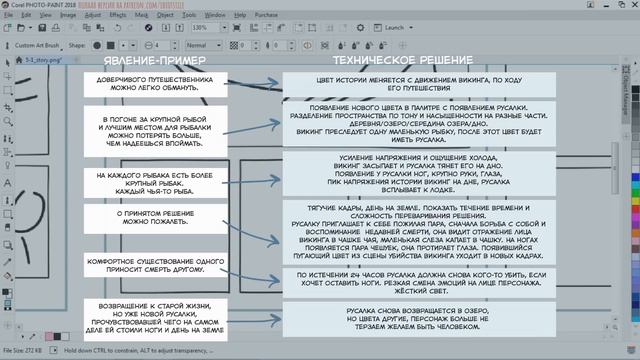Select the Eyedropper tool
This screenshot has width=640, height=360.
7,262
